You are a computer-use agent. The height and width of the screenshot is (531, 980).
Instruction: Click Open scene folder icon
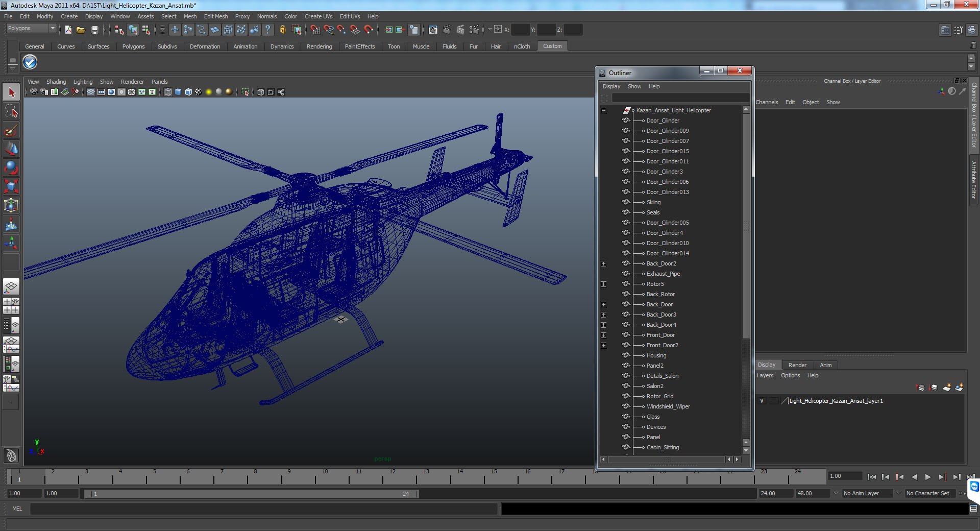[x=81, y=30]
